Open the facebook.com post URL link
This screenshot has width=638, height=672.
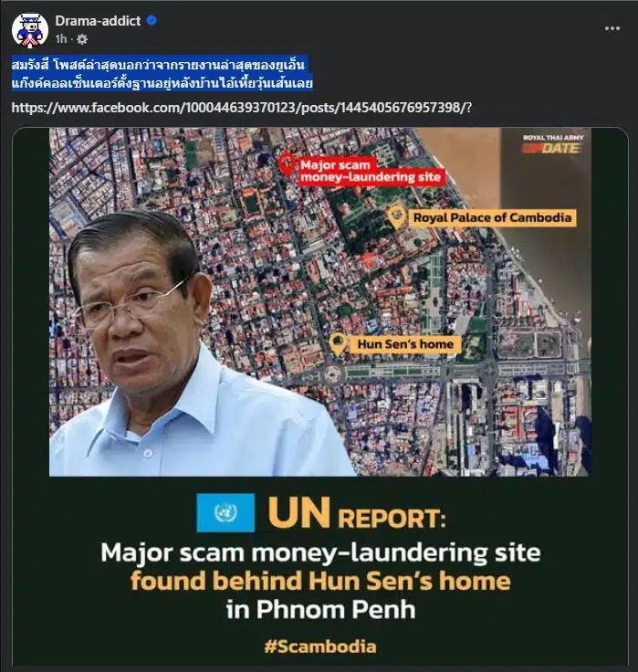[x=242, y=107]
